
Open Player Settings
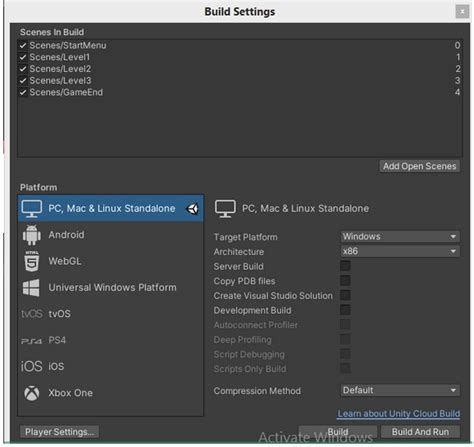(59, 432)
